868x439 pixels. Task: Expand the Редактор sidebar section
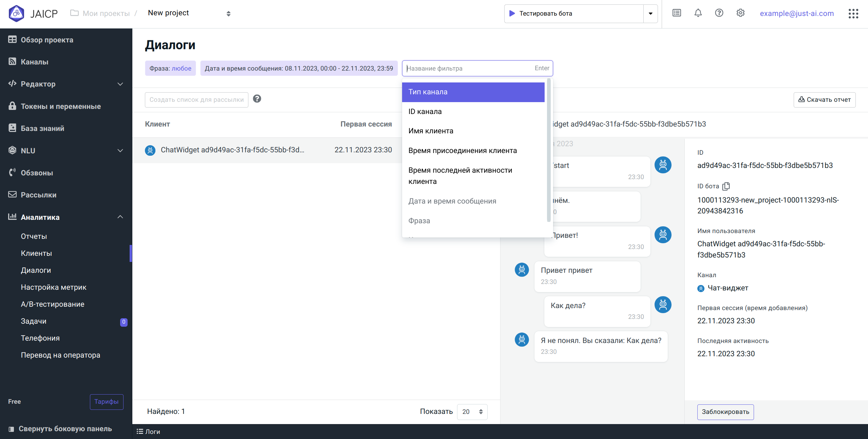click(x=120, y=84)
